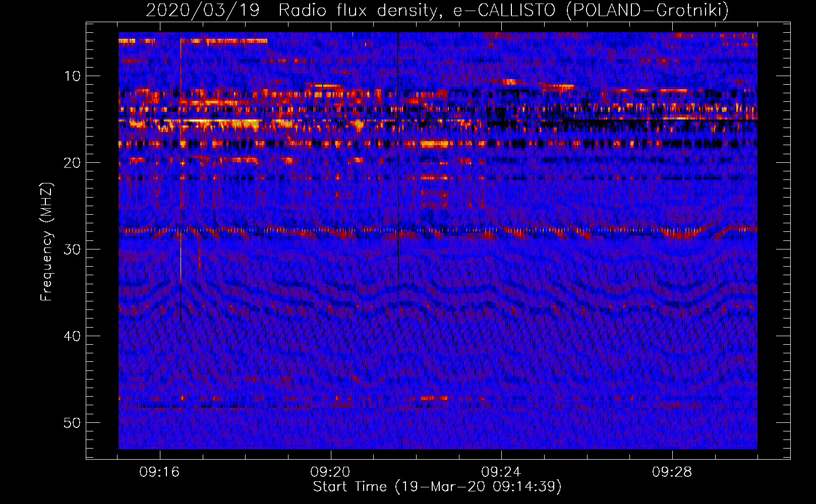
Task: Select the frequency axis label '30'
Action: 73,249
